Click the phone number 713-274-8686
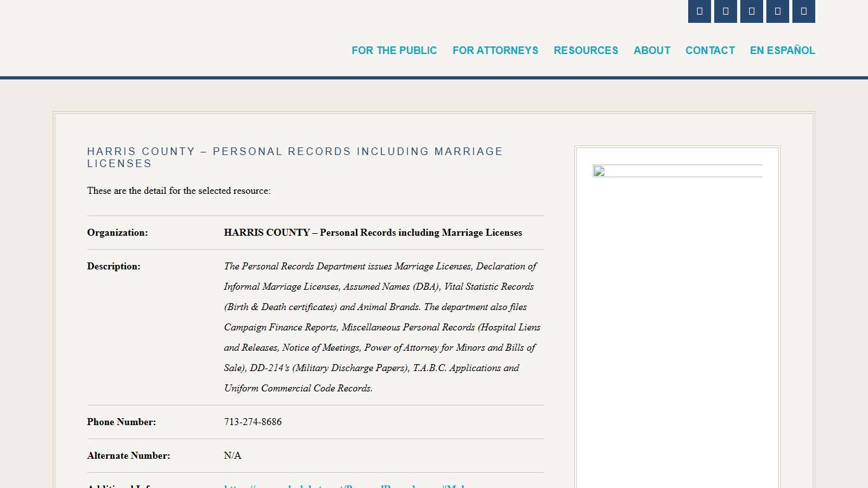 coord(252,422)
